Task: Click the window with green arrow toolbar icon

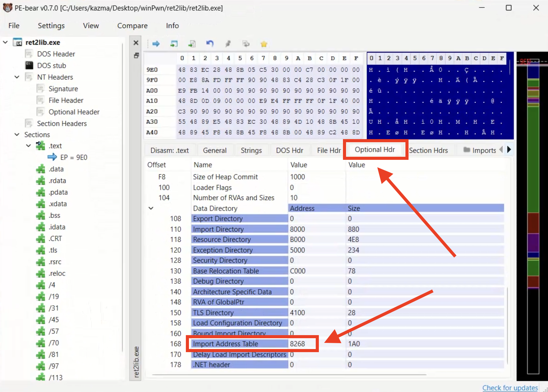Action: (174, 44)
